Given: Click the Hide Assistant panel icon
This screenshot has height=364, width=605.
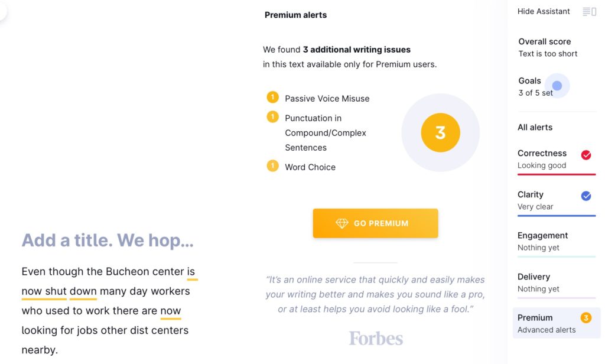Looking at the screenshot, I should point(589,11).
